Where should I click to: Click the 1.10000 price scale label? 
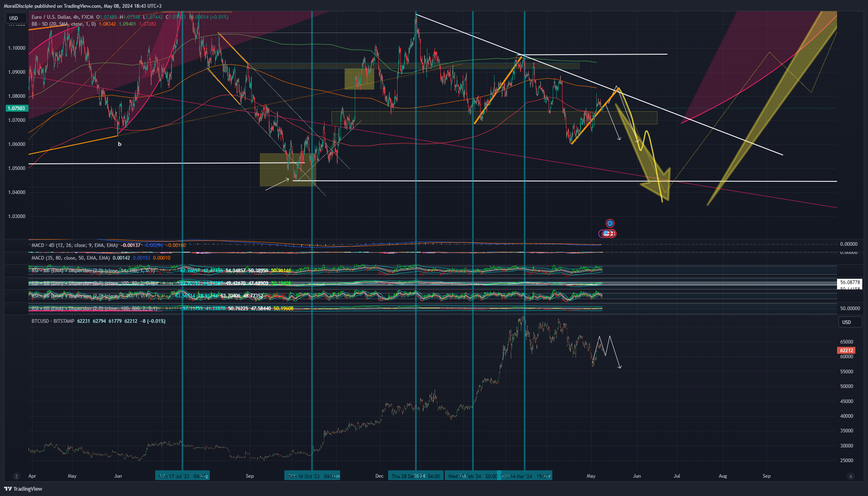(x=17, y=48)
